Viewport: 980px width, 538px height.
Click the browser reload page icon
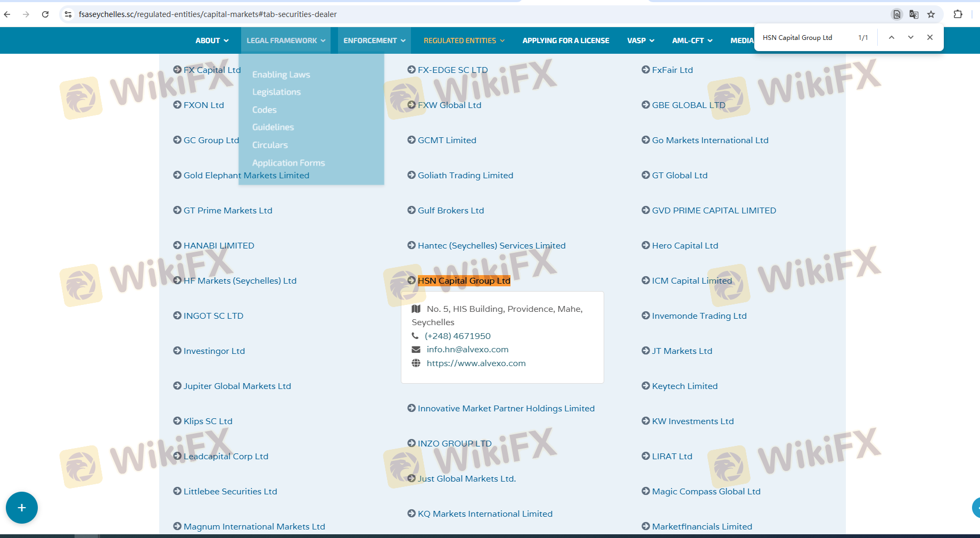click(x=45, y=14)
